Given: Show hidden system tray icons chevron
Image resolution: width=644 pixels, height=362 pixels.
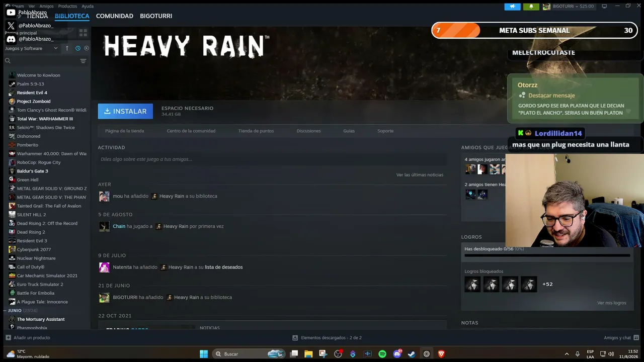Looking at the screenshot, I should (567, 354).
